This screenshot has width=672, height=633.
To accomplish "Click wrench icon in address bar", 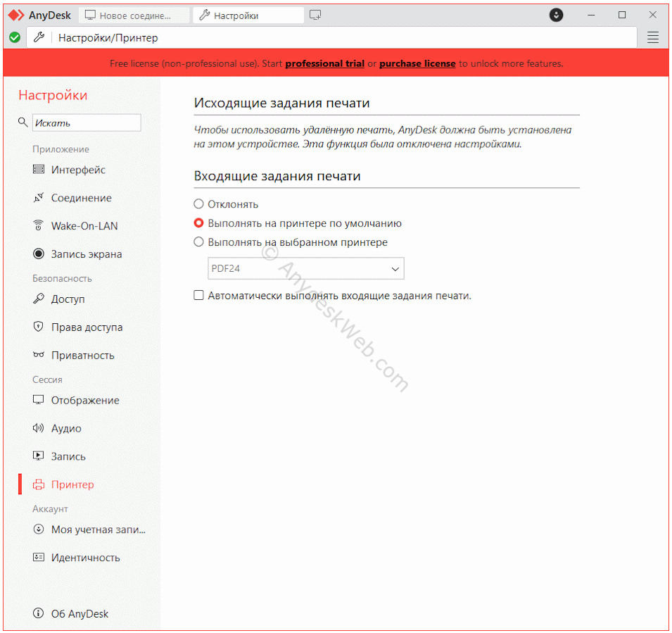I will pos(39,38).
